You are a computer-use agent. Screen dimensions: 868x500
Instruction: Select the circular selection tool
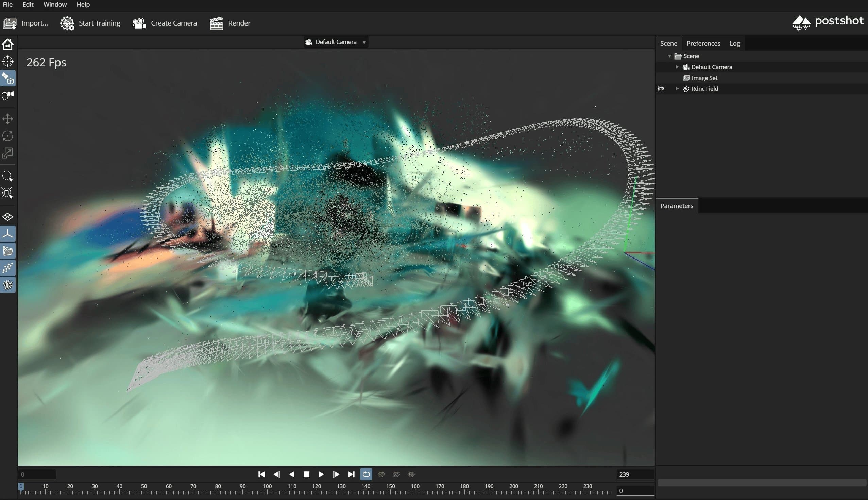point(7,176)
